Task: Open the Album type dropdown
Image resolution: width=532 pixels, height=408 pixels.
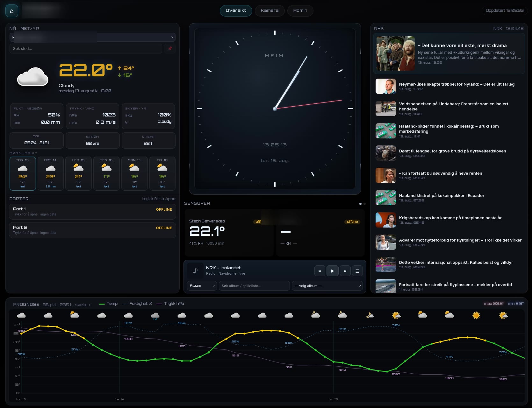Action: click(x=202, y=286)
